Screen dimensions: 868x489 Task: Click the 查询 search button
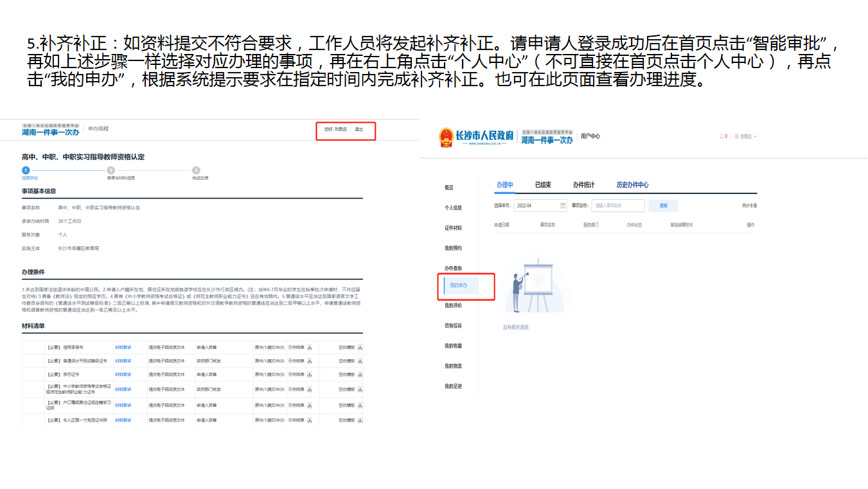point(663,206)
